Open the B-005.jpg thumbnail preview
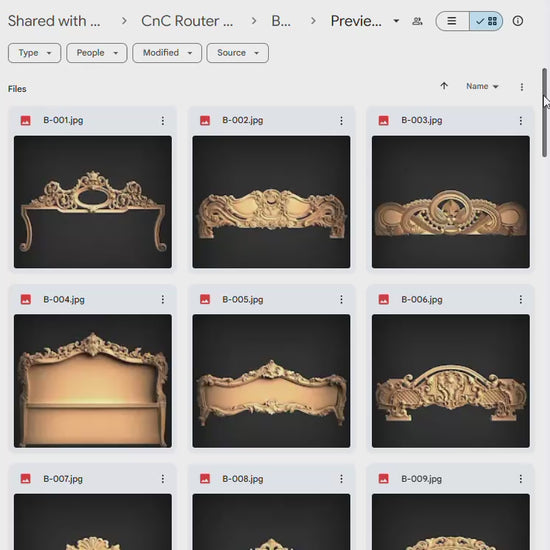 [x=271, y=381]
